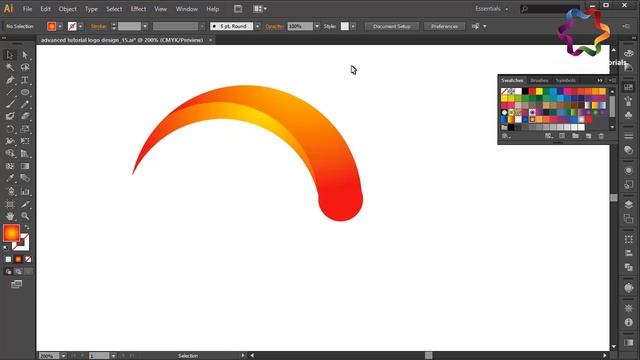Select the Line Segment tool
640x360 pixels.
pyautogui.click(x=10, y=92)
